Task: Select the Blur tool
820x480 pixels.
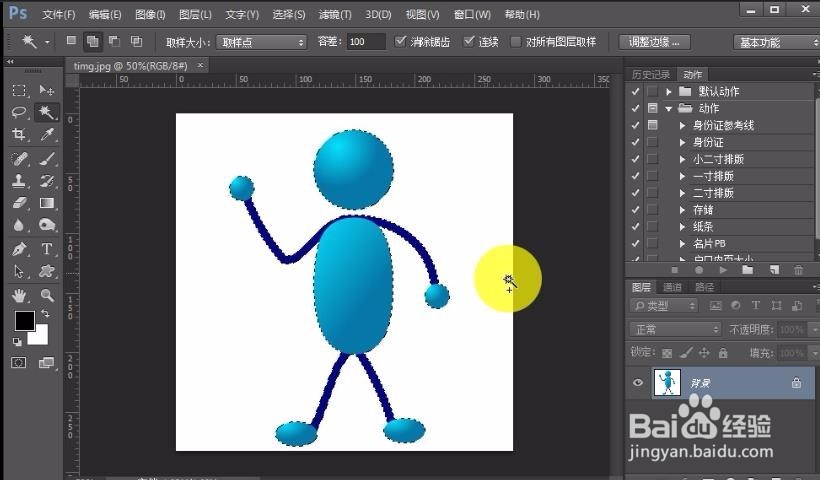Action: [19, 225]
